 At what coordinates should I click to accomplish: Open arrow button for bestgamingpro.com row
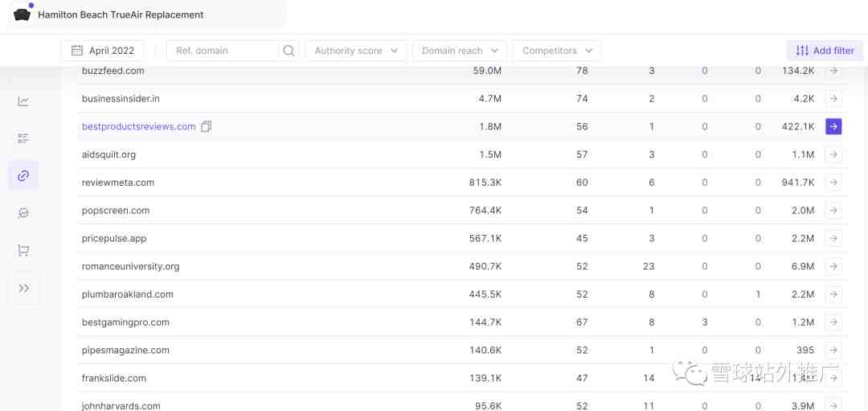[x=833, y=323]
